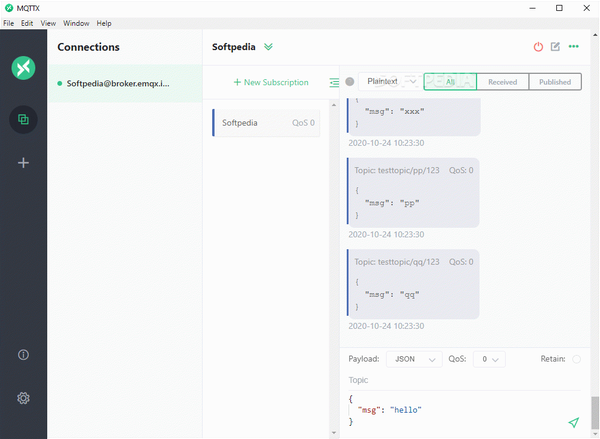Open the File menu
This screenshot has width=600, height=439.
[x=8, y=23]
